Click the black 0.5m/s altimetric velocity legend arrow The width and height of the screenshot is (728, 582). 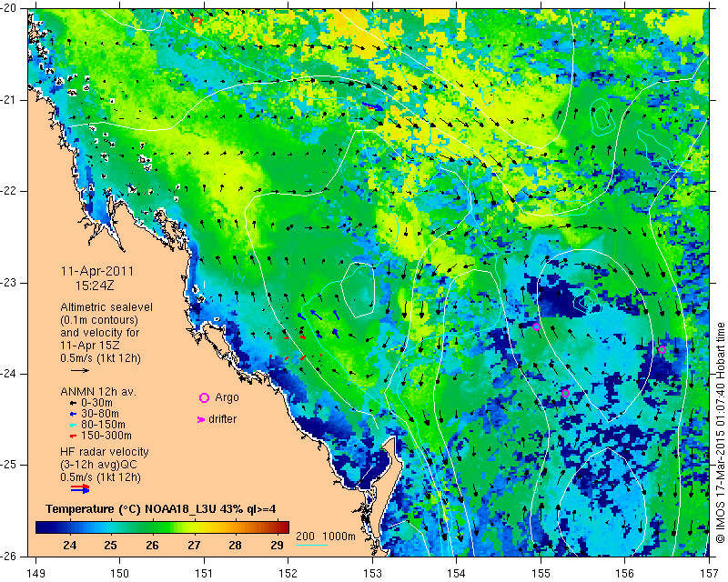pyautogui.click(x=80, y=370)
